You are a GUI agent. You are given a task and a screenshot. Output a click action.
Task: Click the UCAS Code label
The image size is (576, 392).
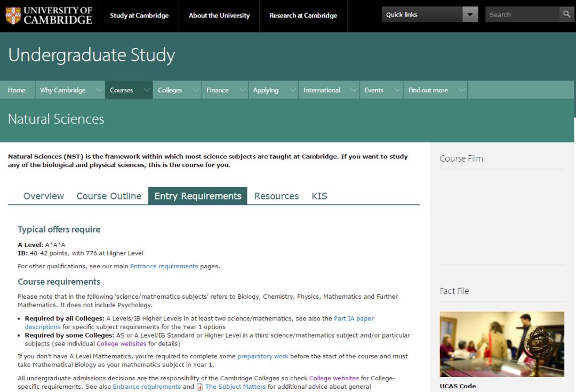[x=458, y=386]
